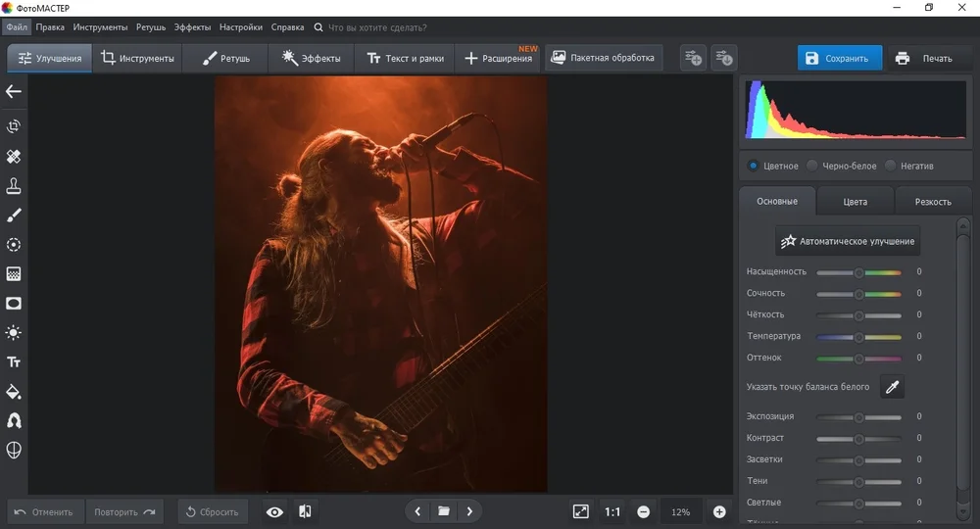The height and width of the screenshot is (529, 980).
Task: Open the Файл menu
Action: click(16, 27)
